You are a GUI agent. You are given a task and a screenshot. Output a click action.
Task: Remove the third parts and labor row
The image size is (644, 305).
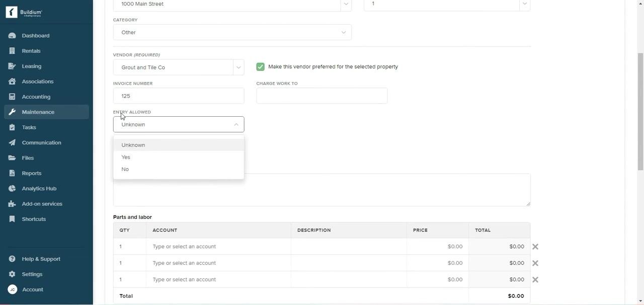point(535,280)
